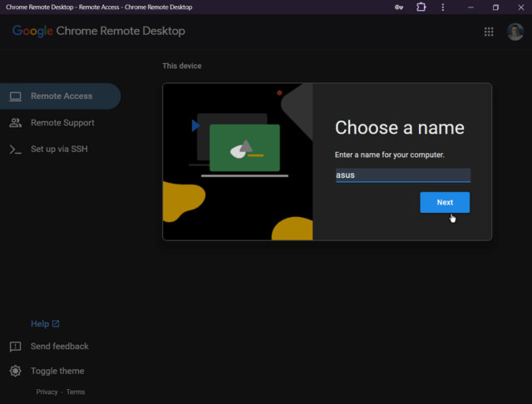Click the terminal prompt icon for SSH

(15, 150)
